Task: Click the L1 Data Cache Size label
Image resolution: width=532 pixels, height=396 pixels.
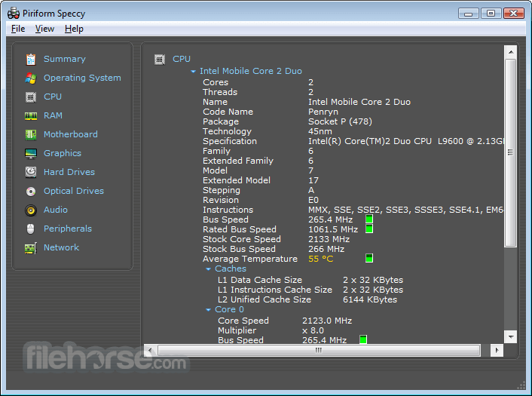Action: [260, 280]
